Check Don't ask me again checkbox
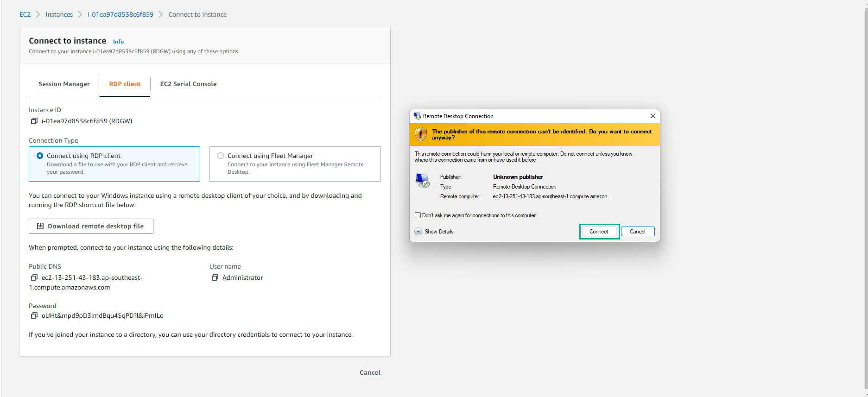Viewport: 868px width, 397px height. pyautogui.click(x=418, y=215)
